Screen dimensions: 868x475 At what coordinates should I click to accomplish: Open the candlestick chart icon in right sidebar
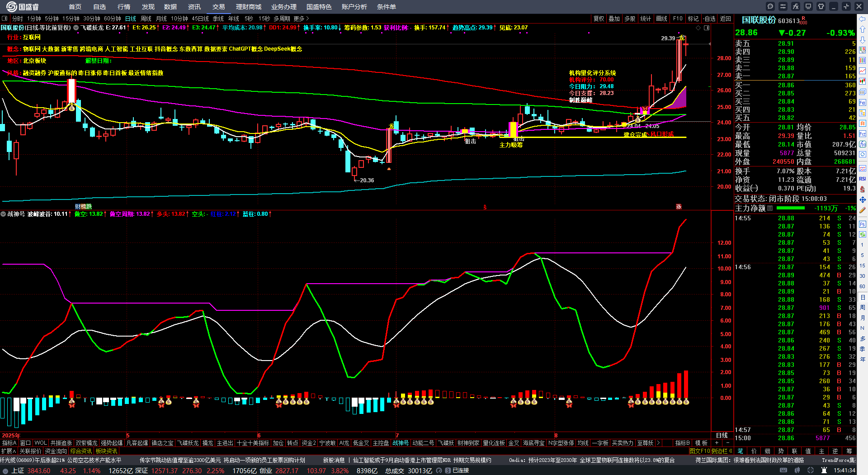click(x=863, y=81)
